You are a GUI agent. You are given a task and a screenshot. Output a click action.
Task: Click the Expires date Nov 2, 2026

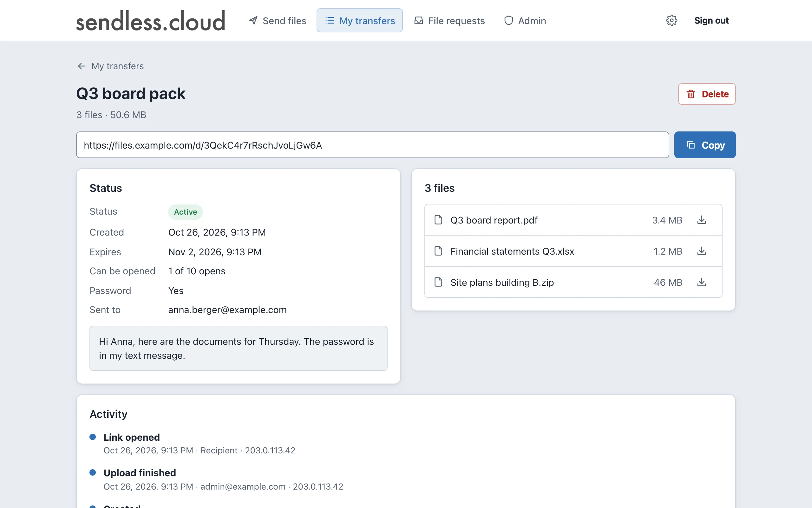click(215, 252)
